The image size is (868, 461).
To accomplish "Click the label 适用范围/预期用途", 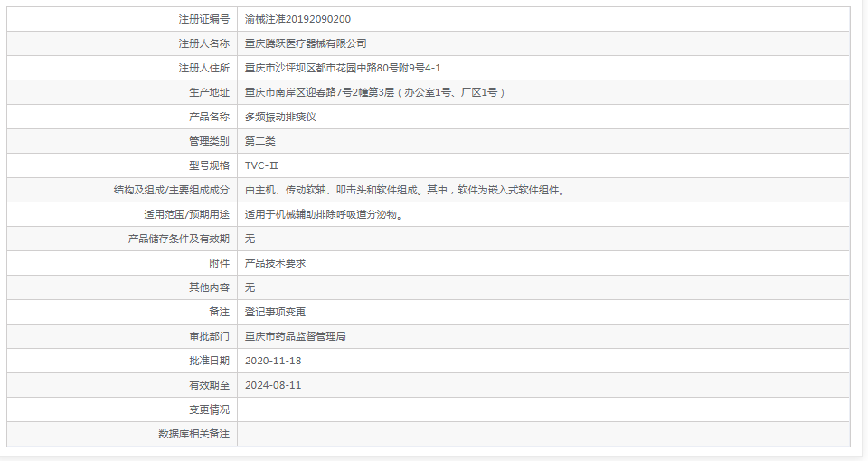I will pos(186,214).
